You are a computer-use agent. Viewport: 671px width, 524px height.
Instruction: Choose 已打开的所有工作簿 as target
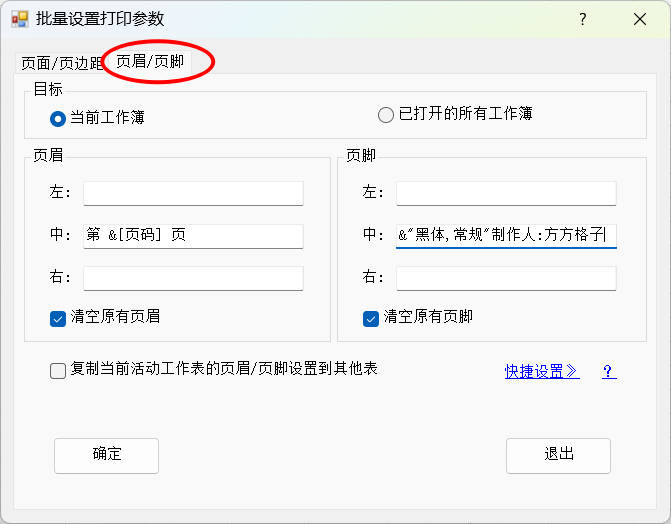click(x=386, y=115)
